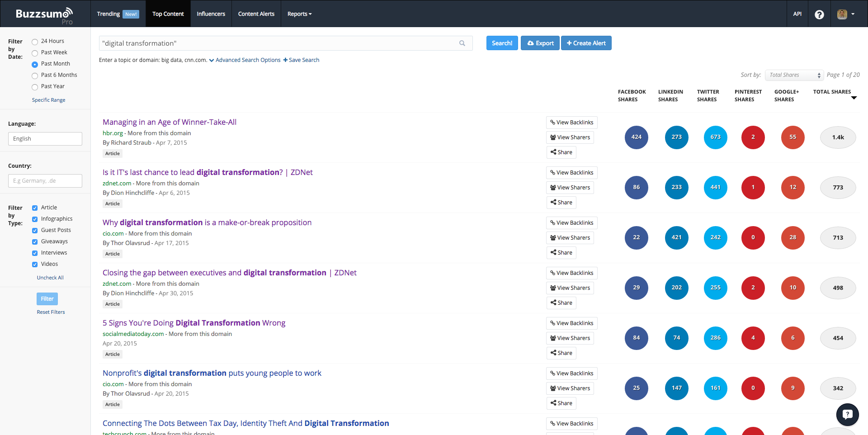Click Twitter shares 673 circle
The image size is (868, 435).
point(715,137)
